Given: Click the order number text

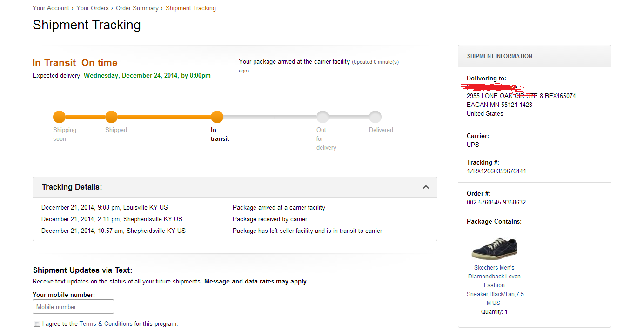Looking at the screenshot, I should pyautogui.click(x=496, y=202).
